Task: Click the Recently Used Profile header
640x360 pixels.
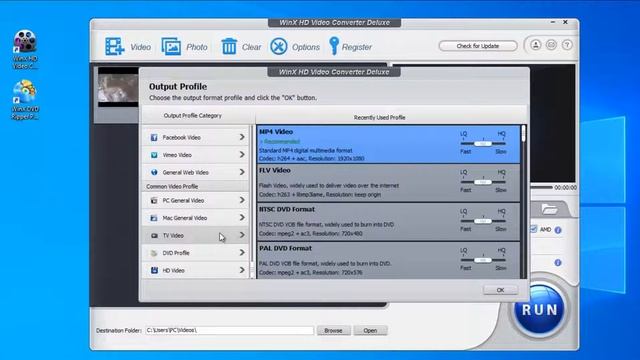Action: pyautogui.click(x=379, y=118)
